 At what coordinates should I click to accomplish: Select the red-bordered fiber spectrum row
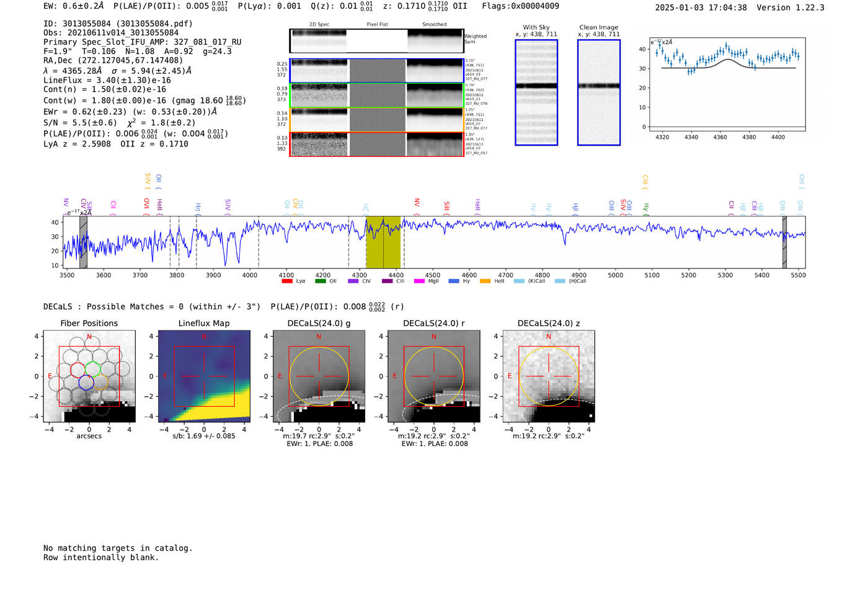[376, 144]
